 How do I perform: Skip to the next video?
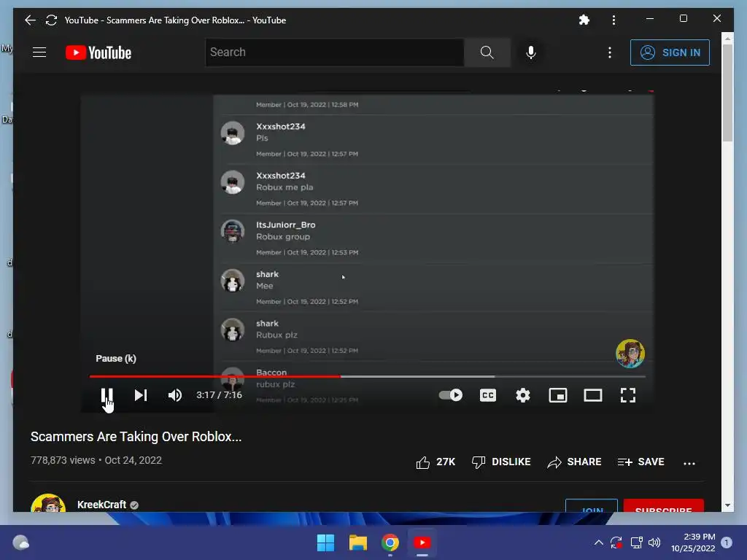point(141,395)
